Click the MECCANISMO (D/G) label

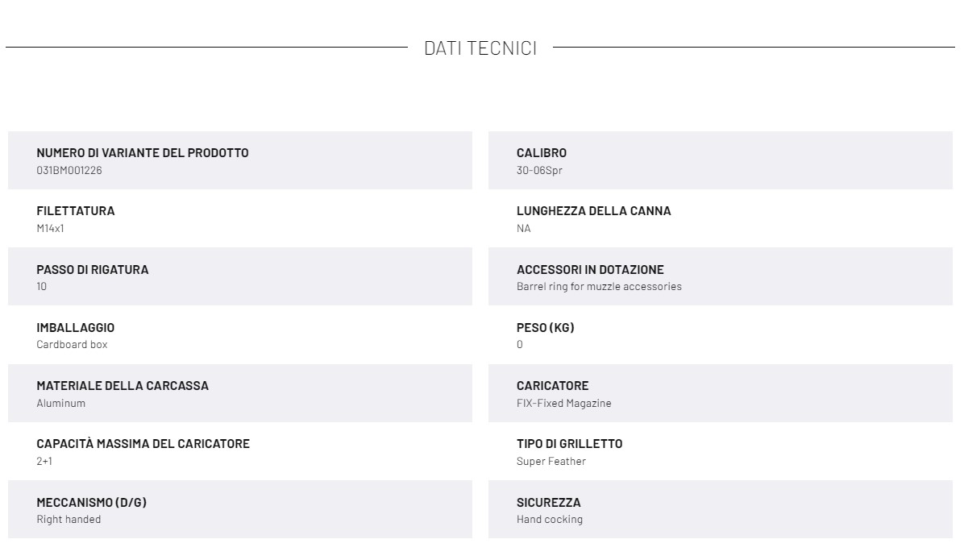click(92, 502)
